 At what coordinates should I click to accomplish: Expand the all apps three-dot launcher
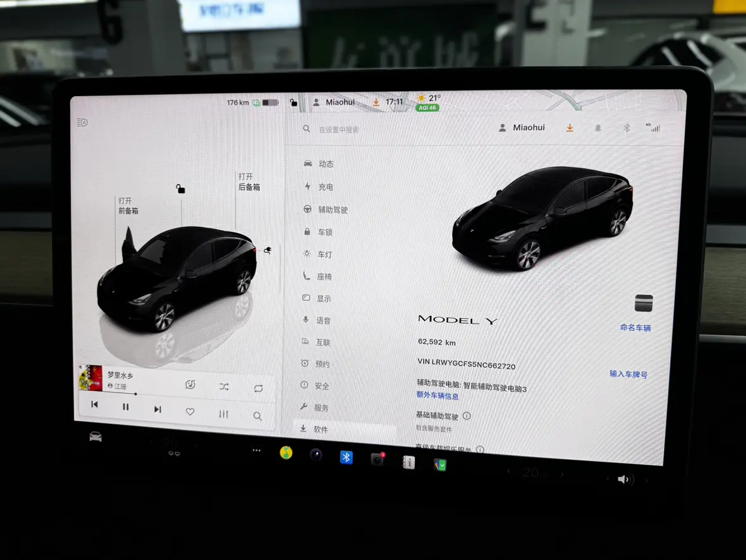tap(256, 451)
